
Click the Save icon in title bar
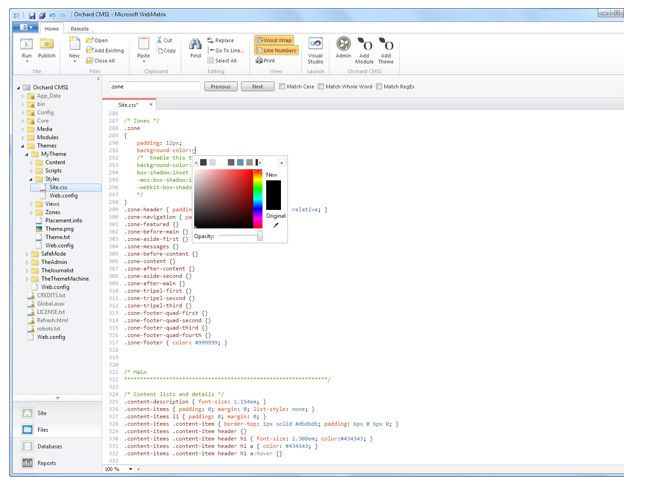click(32, 15)
